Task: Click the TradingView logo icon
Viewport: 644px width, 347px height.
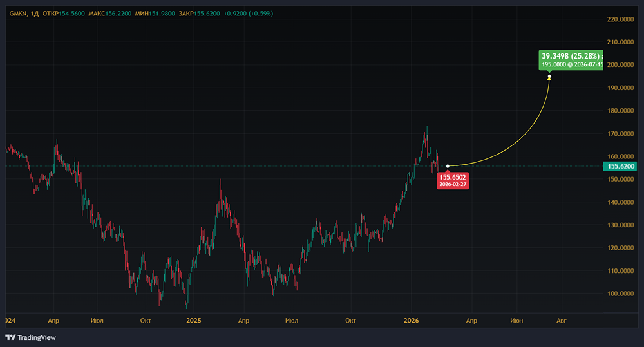Action: coord(10,337)
